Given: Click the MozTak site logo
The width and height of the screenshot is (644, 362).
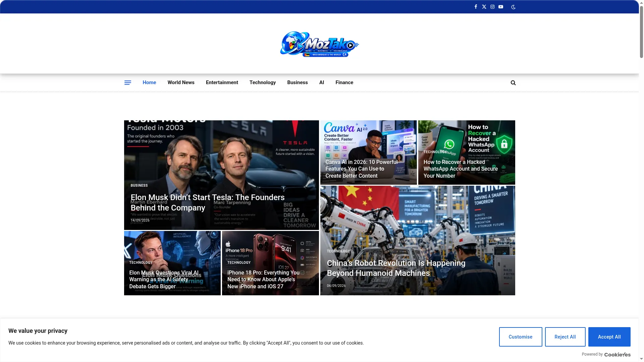Looking at the screenshot, I should click(320, 45).
